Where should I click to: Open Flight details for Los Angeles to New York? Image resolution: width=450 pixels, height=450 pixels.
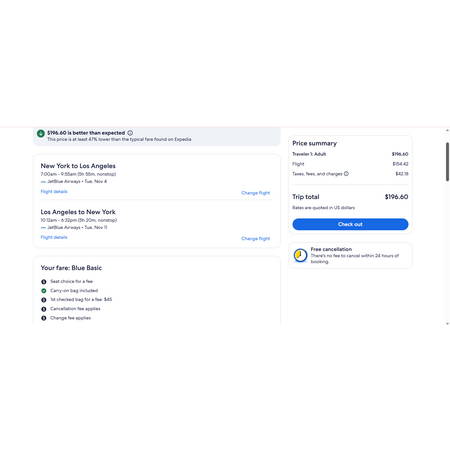pyautogui.click(x=54, y=237)
